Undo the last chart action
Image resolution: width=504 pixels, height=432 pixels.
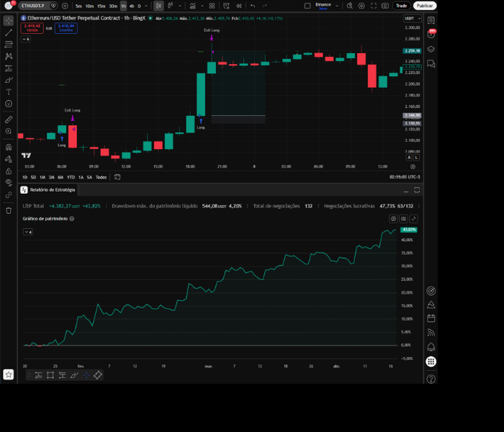click(253, 6)
